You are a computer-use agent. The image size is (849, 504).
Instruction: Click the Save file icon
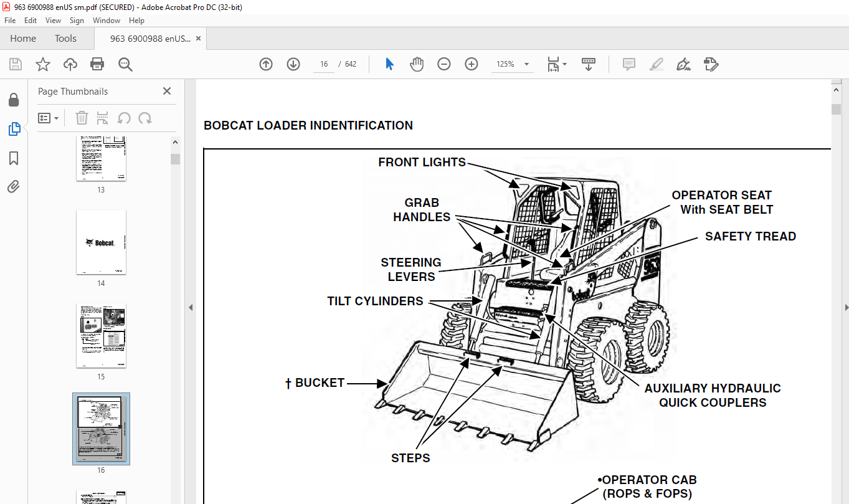tap(16, 64)
